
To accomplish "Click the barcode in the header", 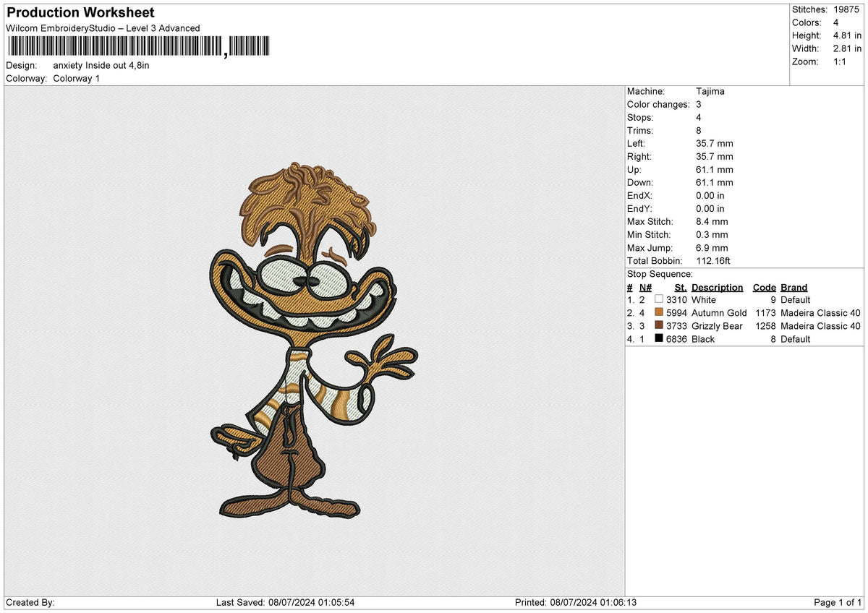I will [137, 47].
